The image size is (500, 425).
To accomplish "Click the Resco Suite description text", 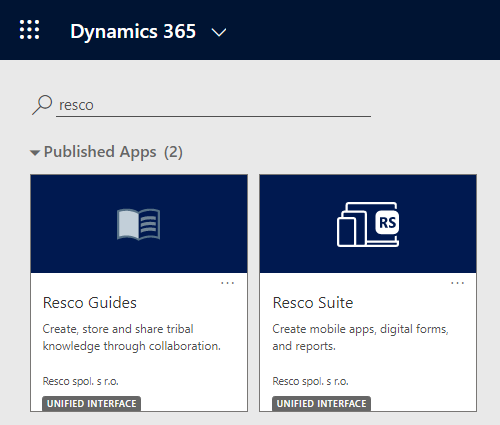I will [360, 337].
